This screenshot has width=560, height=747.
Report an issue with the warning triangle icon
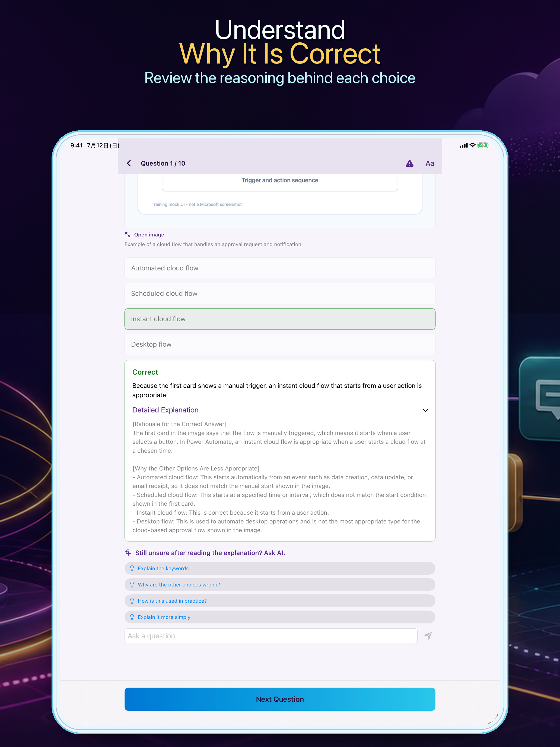(409, 163)
